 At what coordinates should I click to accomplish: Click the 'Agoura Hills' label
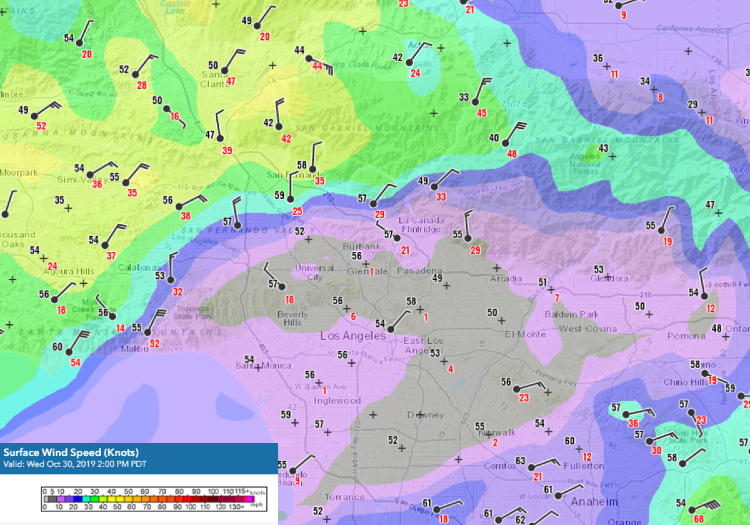pyautogui.click(x=69, y=271)
